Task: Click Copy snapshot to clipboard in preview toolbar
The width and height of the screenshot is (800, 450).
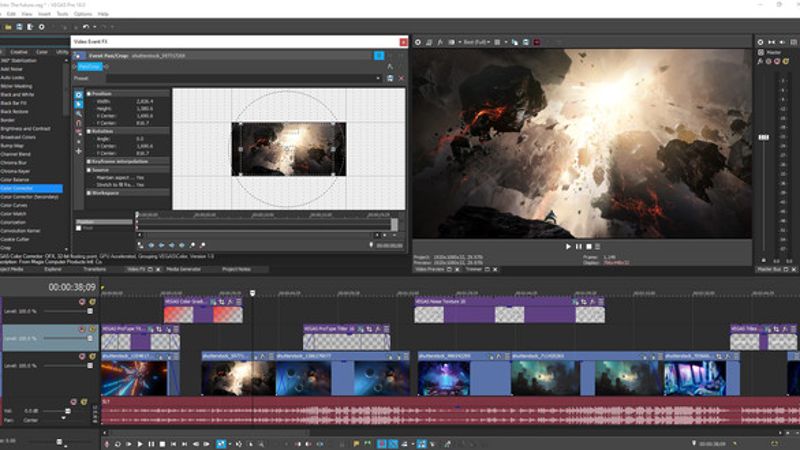Action: [x=514, y=42]
